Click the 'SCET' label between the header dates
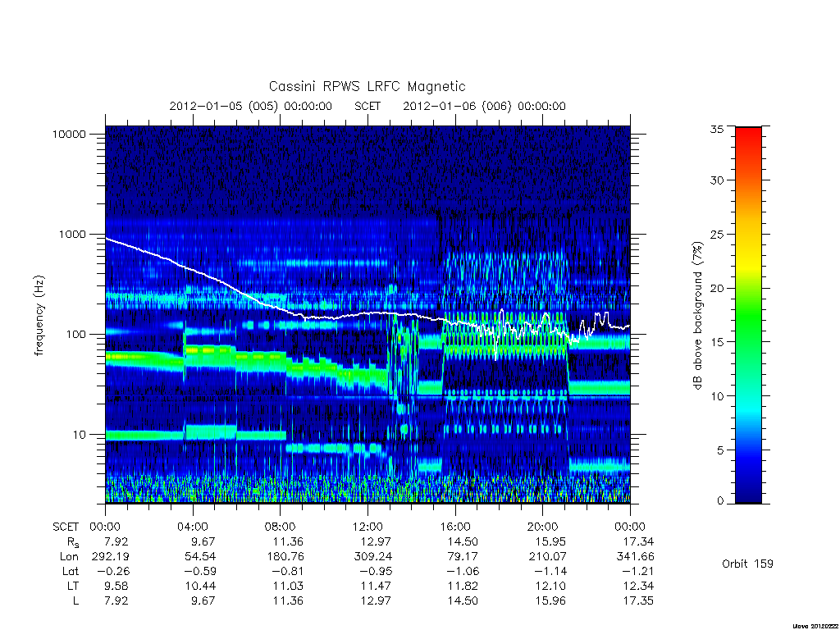The image size is (840, 630). (x=367, y=106)
